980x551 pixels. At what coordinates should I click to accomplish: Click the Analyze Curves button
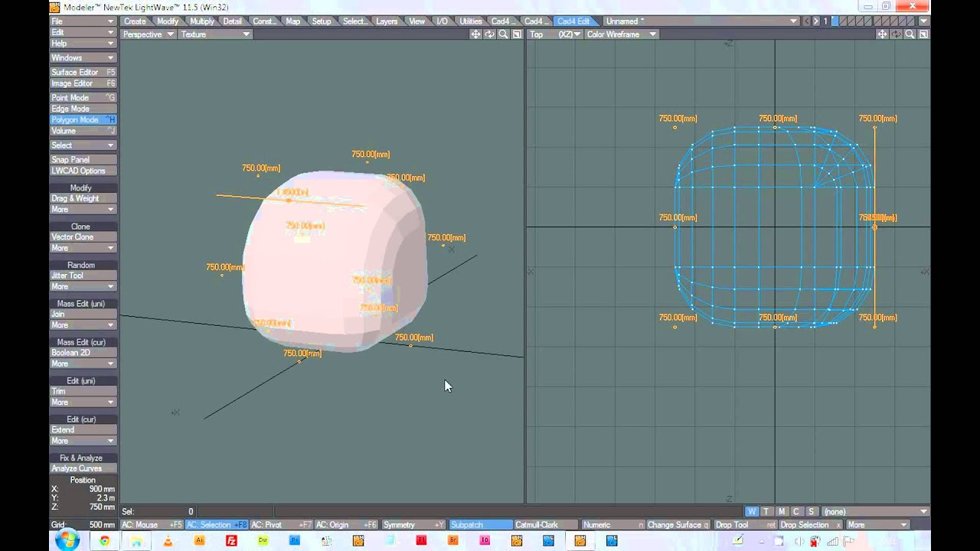[83, 468]
